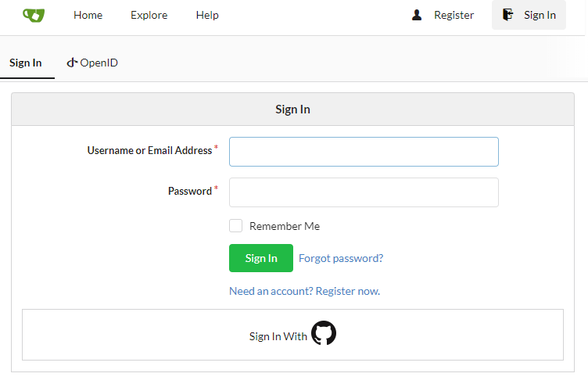
Task: Click the person icon beside Register
Action: tap(417, 15)
